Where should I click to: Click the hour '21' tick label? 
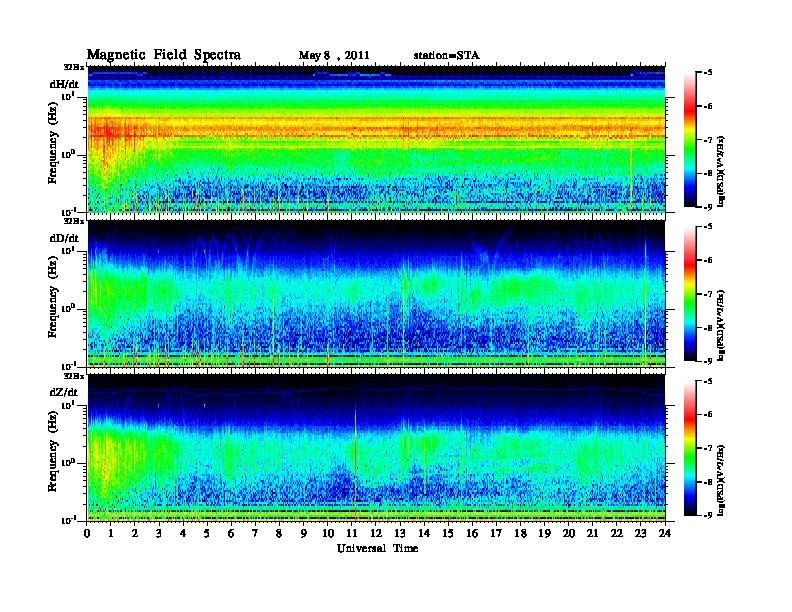pos(592,534)
